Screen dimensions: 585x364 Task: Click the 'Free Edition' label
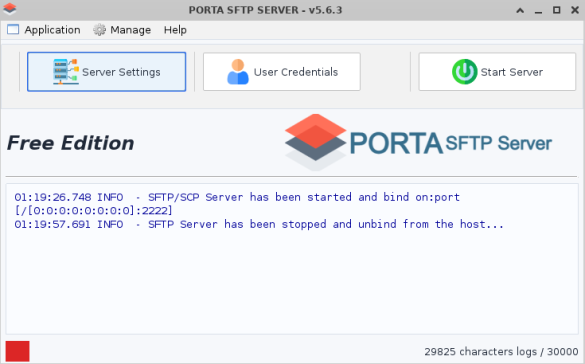click(71, 143)
